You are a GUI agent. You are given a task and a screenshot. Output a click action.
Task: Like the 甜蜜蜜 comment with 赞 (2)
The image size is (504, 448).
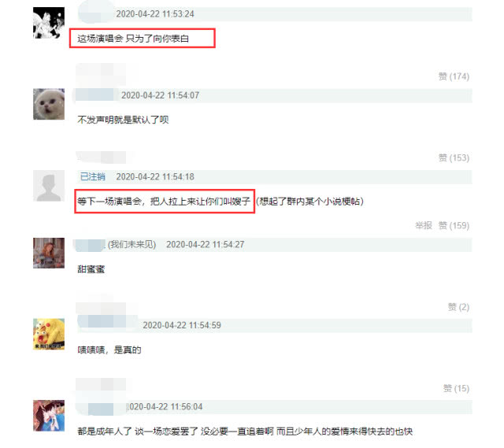(x=458, y=307)
